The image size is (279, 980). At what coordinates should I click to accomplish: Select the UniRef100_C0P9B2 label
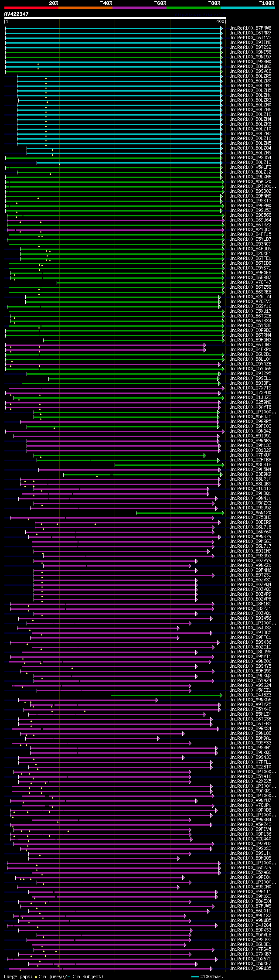250,330
